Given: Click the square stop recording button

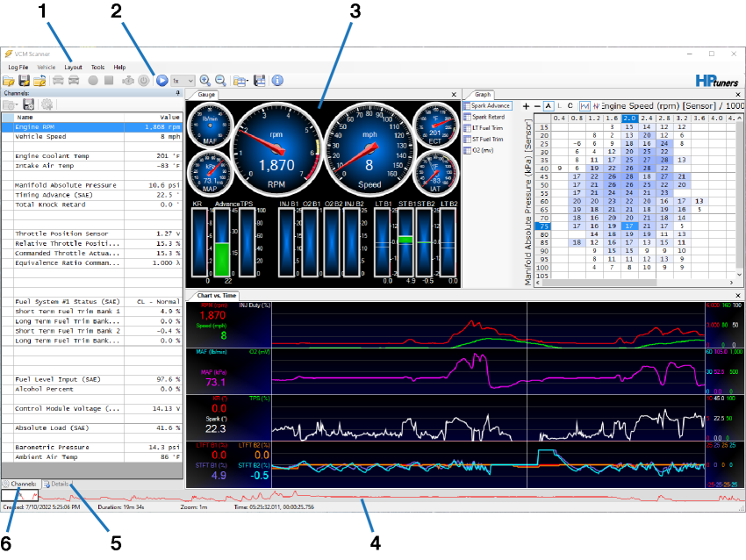Looking at the screenshot, I should tap(109, 81).
